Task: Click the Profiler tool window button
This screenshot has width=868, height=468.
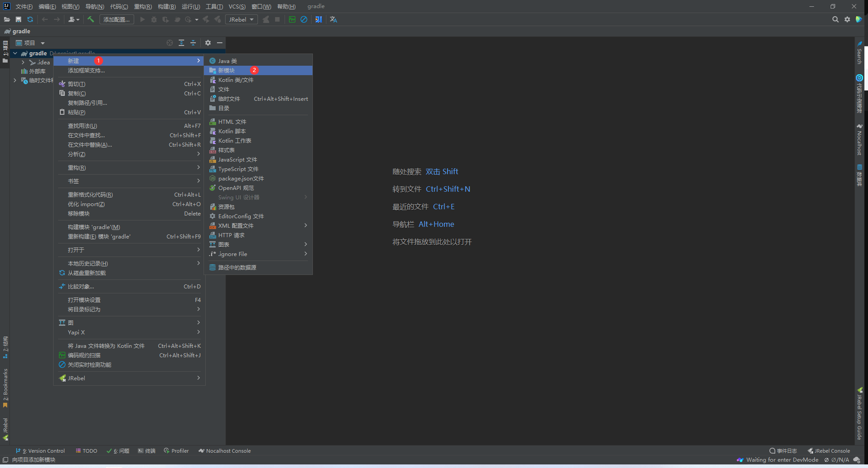Action: tap(176, 451)
